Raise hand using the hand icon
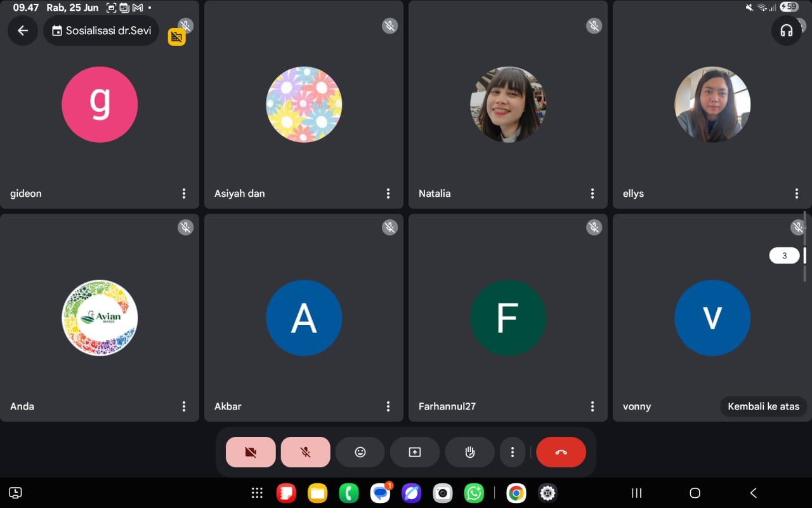 click(469, 452)
